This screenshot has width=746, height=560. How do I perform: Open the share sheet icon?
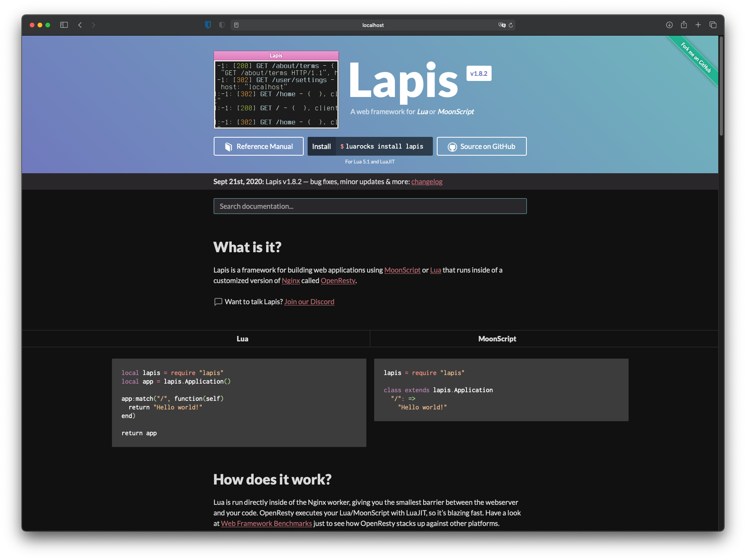684,25
